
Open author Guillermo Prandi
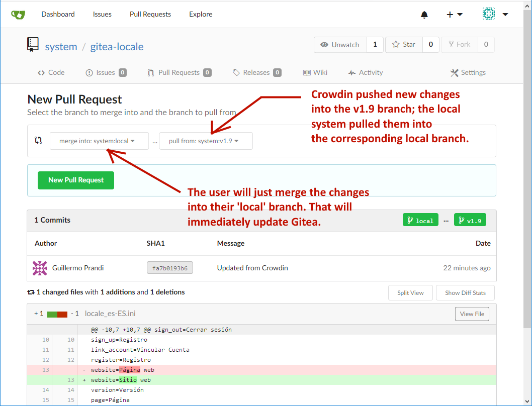click(78, 268)
